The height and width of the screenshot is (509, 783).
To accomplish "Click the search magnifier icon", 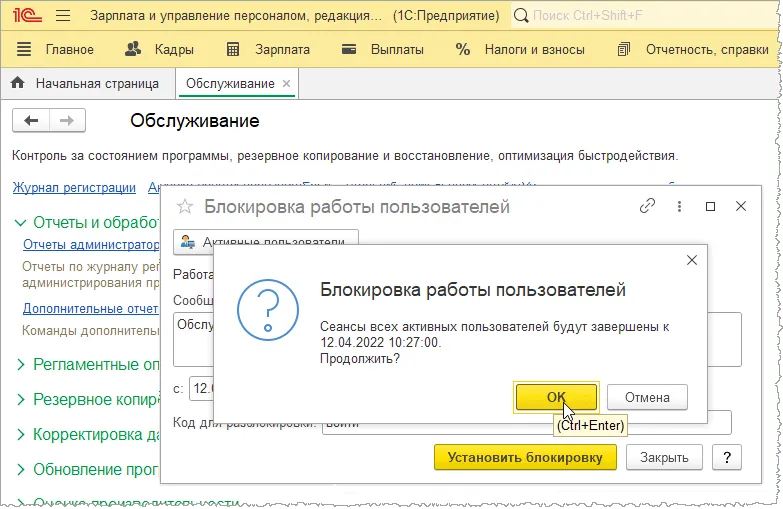I will point(522,16).
